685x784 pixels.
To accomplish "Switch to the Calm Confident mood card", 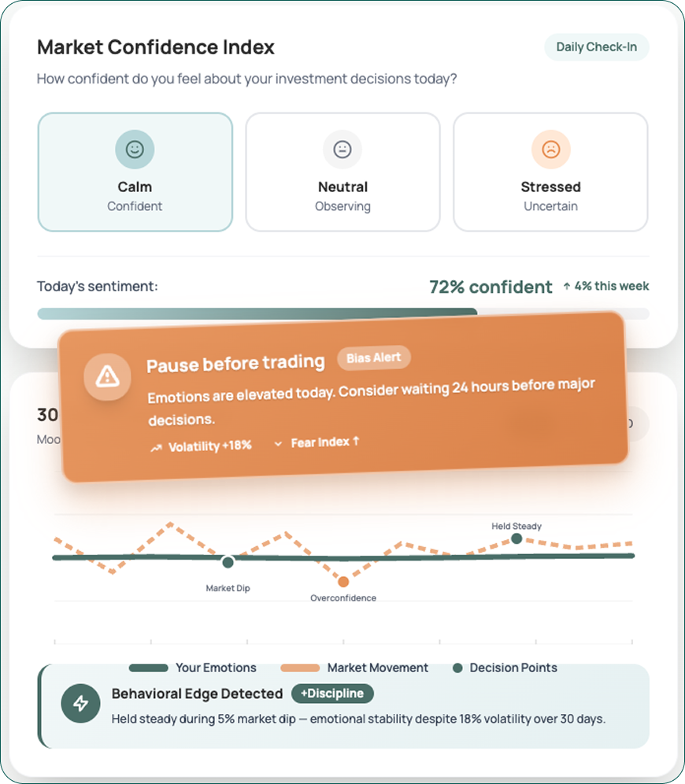I will tap(135, 172).
